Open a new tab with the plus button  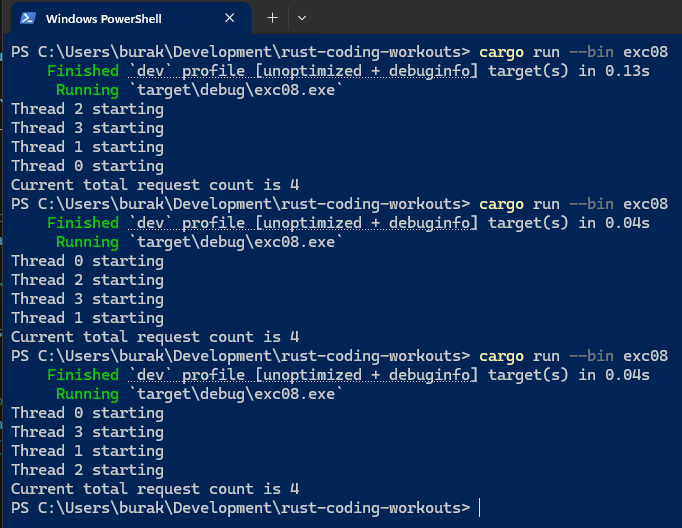(272, 18)
